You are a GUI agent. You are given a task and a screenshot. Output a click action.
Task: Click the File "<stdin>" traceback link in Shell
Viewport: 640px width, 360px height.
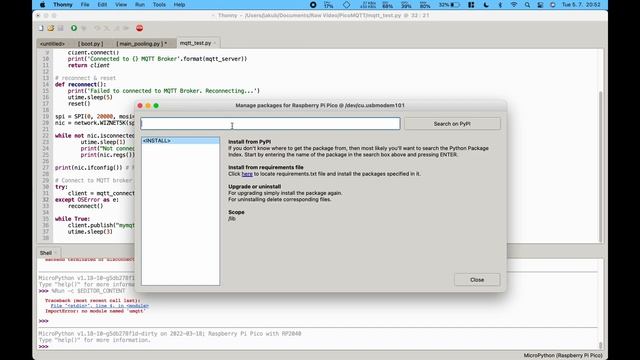pyautogui.click(x=100, y=306)
